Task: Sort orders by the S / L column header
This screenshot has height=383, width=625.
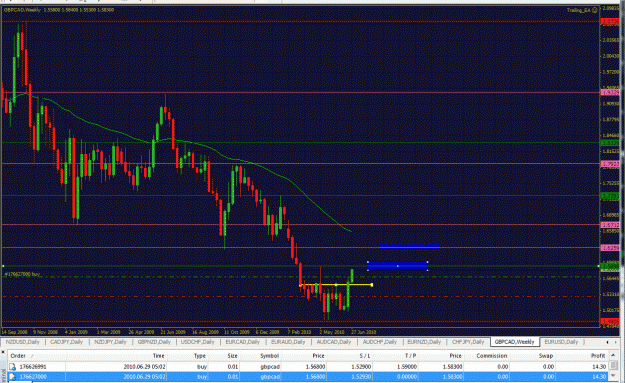Action: tap(364, 356)
